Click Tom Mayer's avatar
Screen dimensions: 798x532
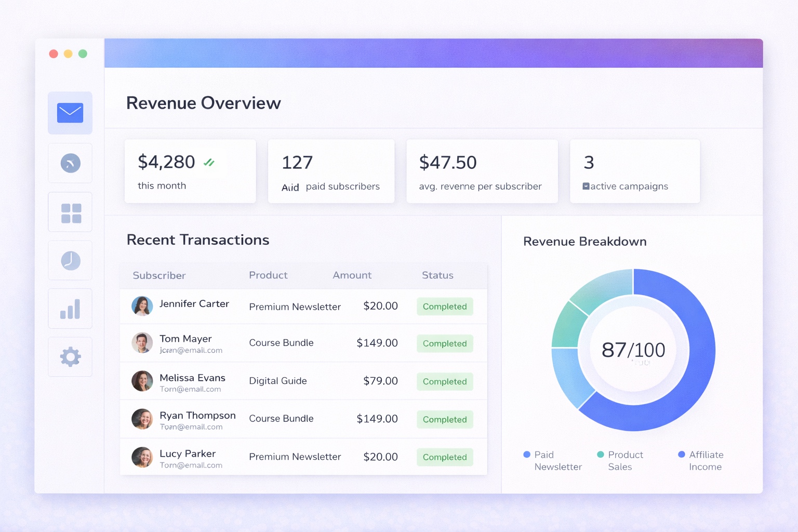click(x=142, y=343)
